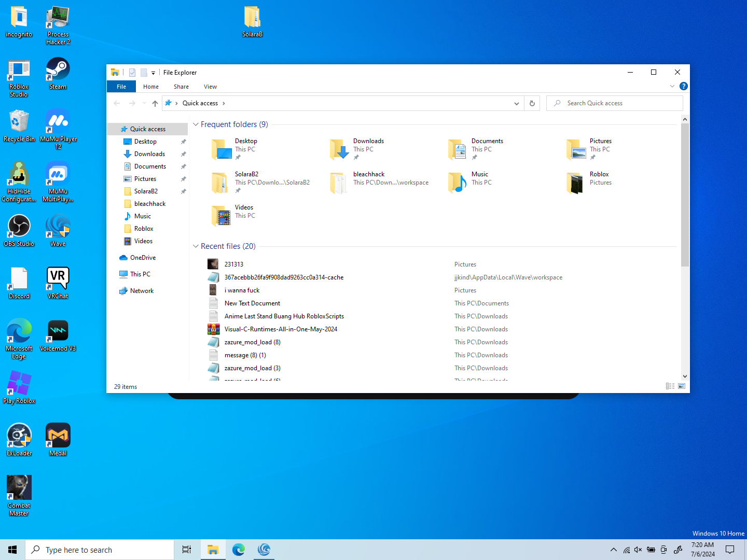Screen dimensions: 747x560
Task: Click the Wave icon in taskbar
Action: pos(264,550)
